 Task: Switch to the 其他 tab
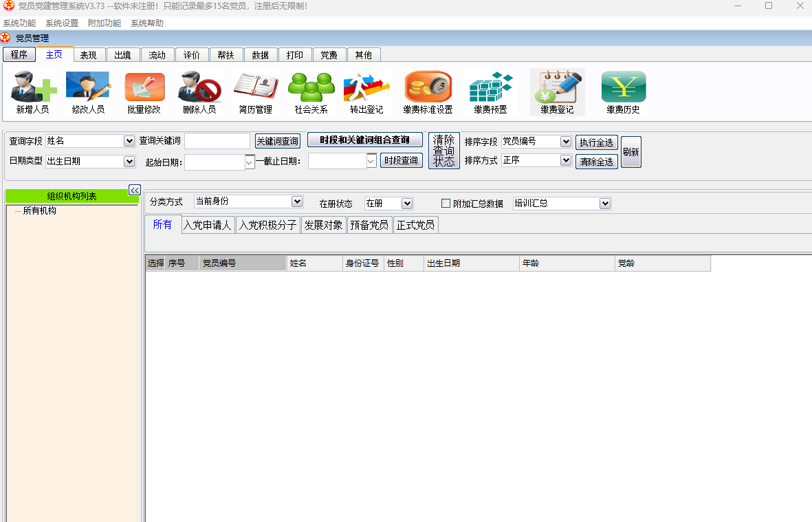[x=364, y=55]
